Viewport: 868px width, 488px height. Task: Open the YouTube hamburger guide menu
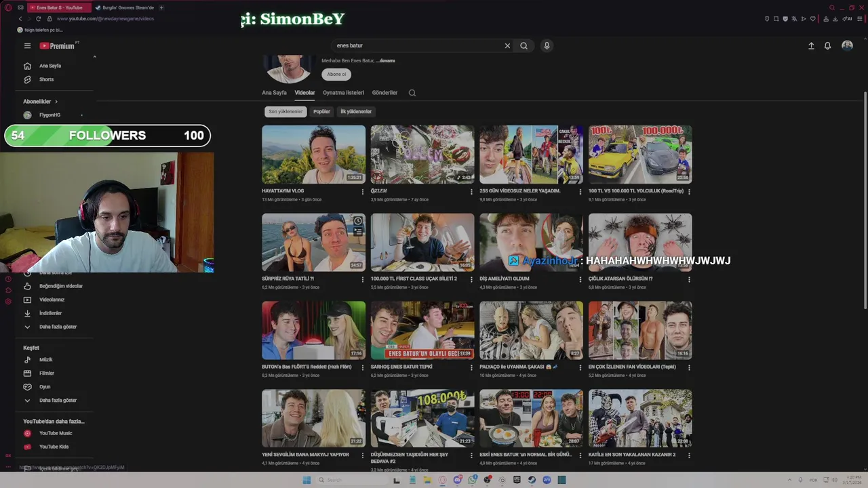27,46
